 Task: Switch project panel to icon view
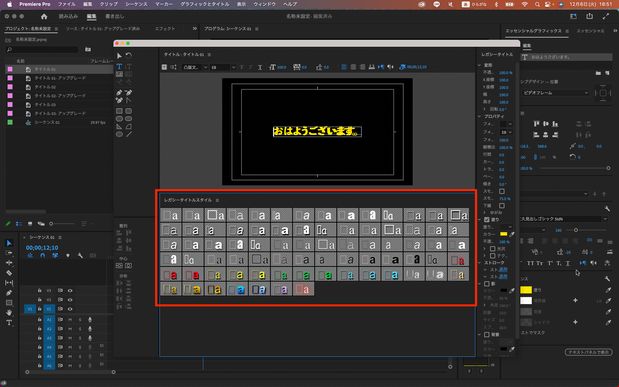[30, 224]
